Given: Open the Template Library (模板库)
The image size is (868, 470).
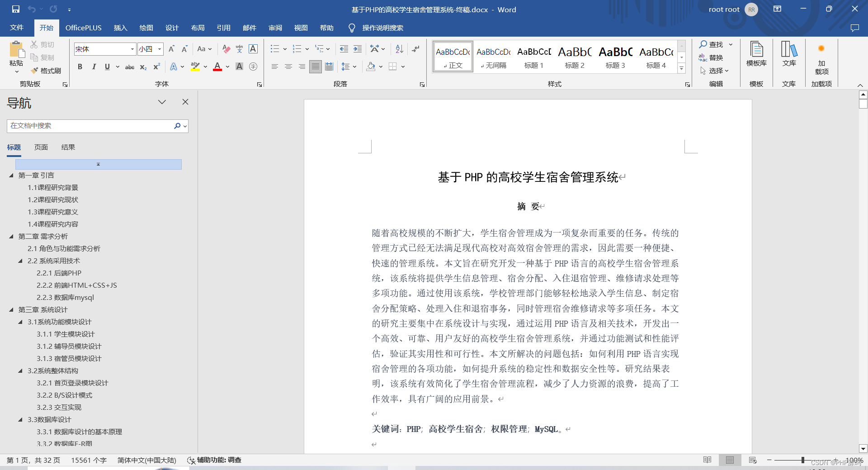Looking at the screenshot, I should pyautogui.click(x=756, y=54).
